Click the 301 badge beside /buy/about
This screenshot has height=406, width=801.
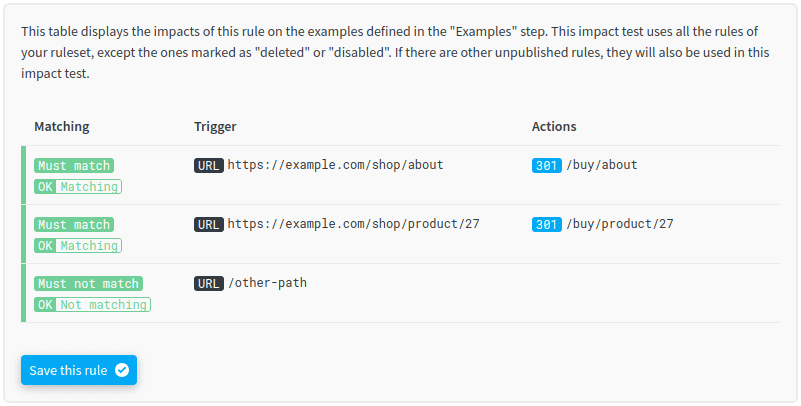click(546, 165)
